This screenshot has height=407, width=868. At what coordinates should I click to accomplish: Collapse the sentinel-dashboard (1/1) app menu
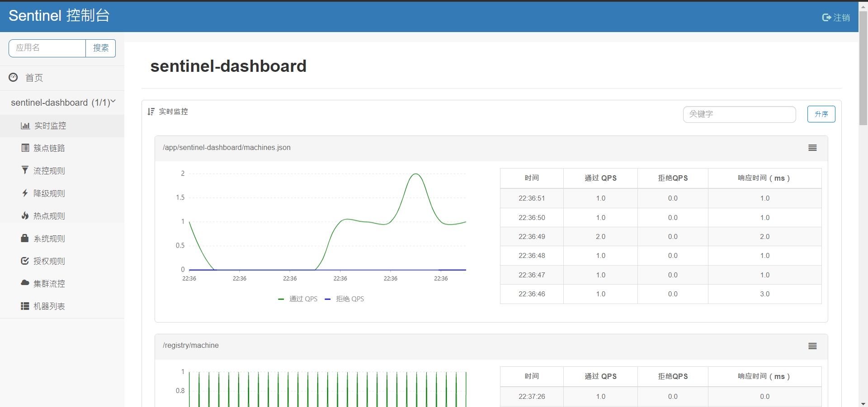coord(62,103)
